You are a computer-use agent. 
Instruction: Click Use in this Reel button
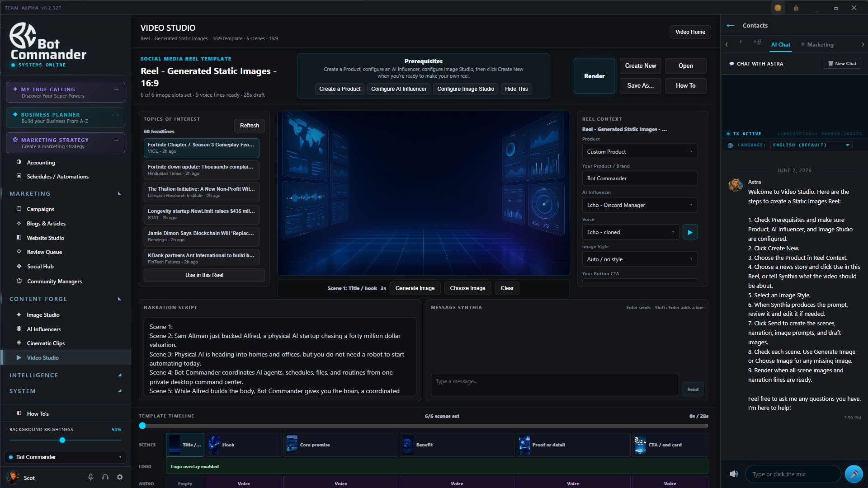pyautogui.click(x=204, y=275)
